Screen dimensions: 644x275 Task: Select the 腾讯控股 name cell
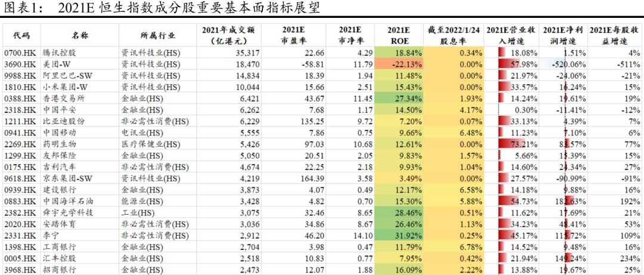[x=60, y=52]
